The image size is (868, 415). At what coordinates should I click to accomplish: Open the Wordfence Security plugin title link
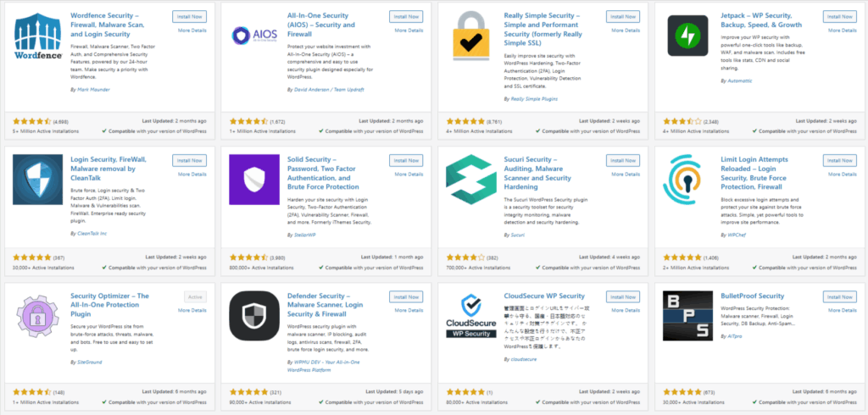click(x=108, y=25)
